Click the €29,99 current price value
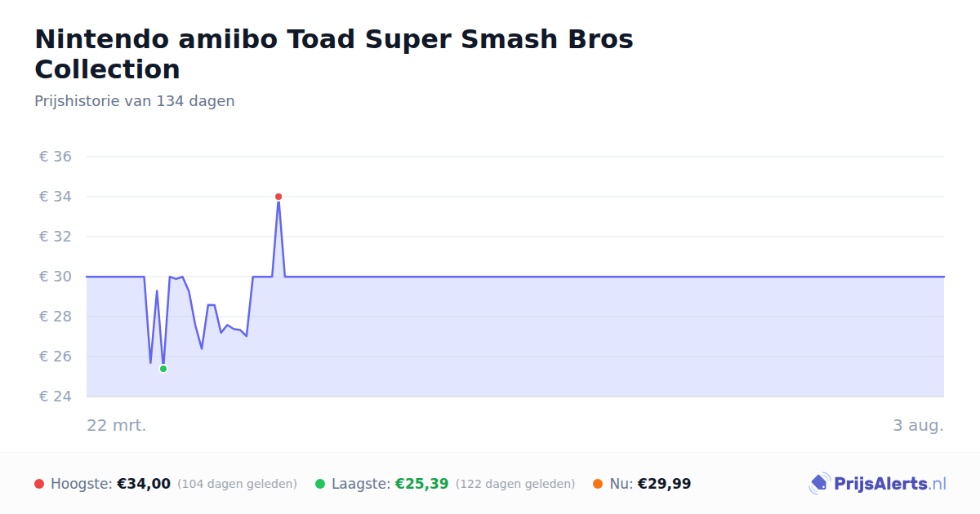Image resolution: width=980 pixels, height=514 pixels. click(x=665, y=484)
